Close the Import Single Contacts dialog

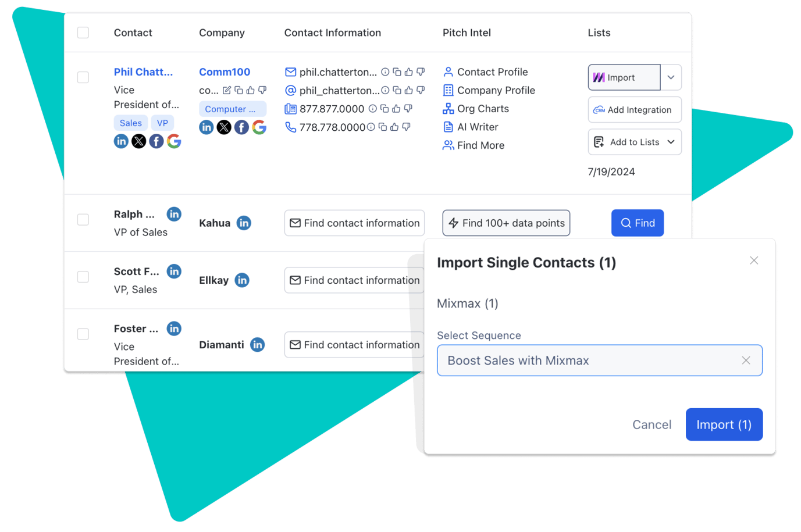(x=754, y=260)
